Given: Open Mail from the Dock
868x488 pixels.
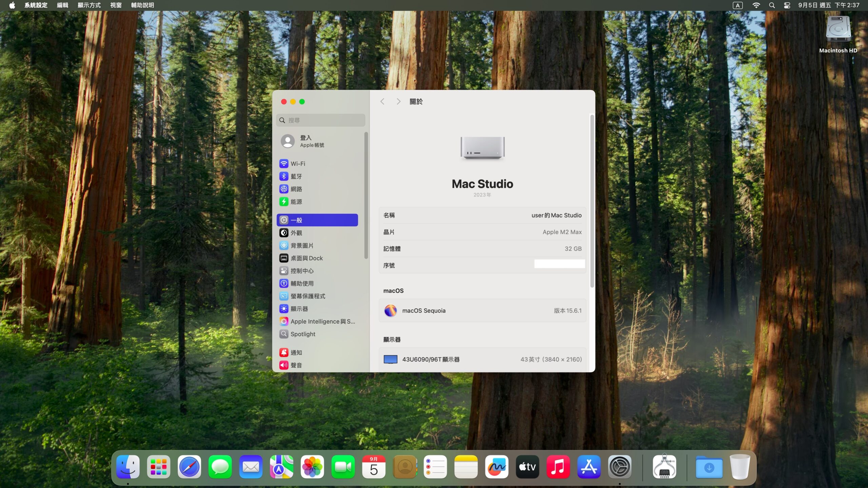Looking at the screenshot, I should point(251,467).
